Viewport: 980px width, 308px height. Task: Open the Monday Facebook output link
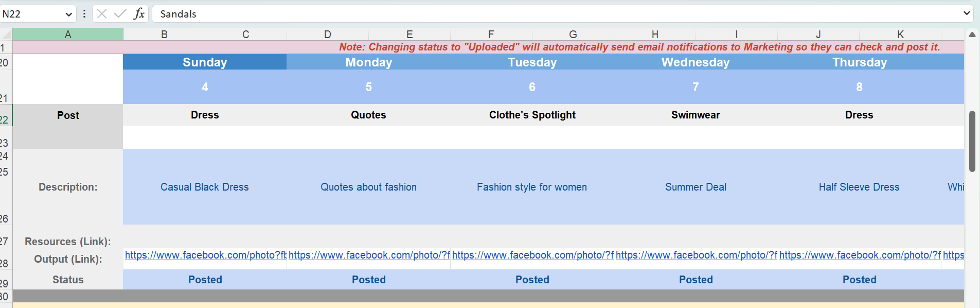369,255
